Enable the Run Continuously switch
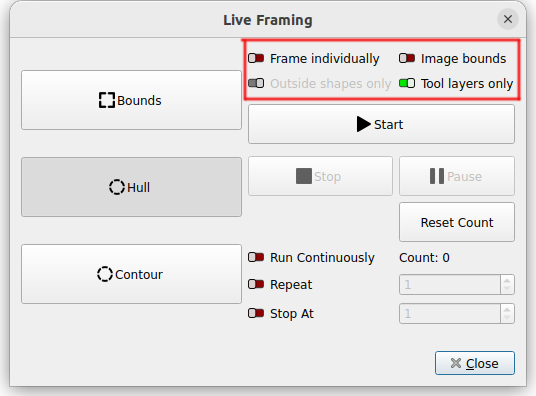Screen dimensions: 536x396 pos(256,257)
